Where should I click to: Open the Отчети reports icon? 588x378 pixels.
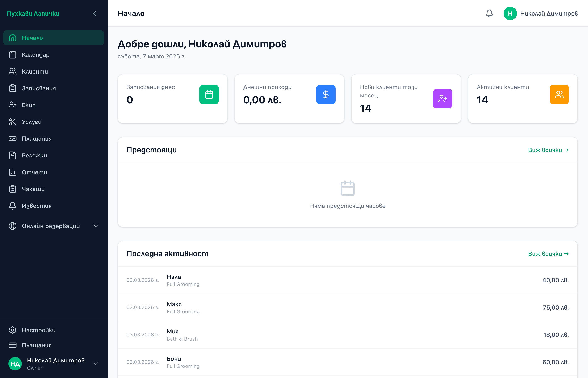point(13,172)
